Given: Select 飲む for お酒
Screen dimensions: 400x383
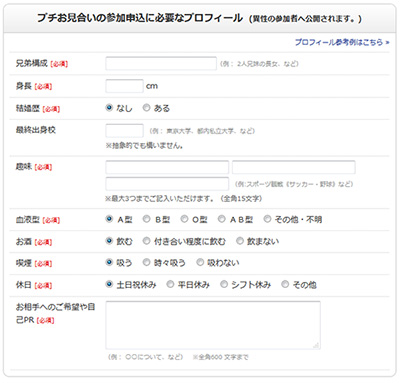Looking at the screenshot, I should pyautogui.click(x=109, y=240).
